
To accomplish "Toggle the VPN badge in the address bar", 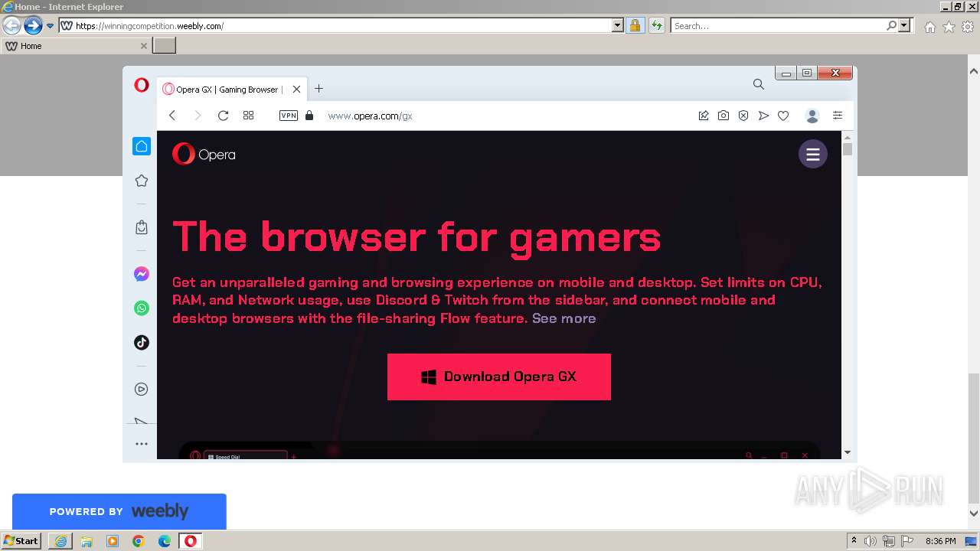I will [289, 116].
